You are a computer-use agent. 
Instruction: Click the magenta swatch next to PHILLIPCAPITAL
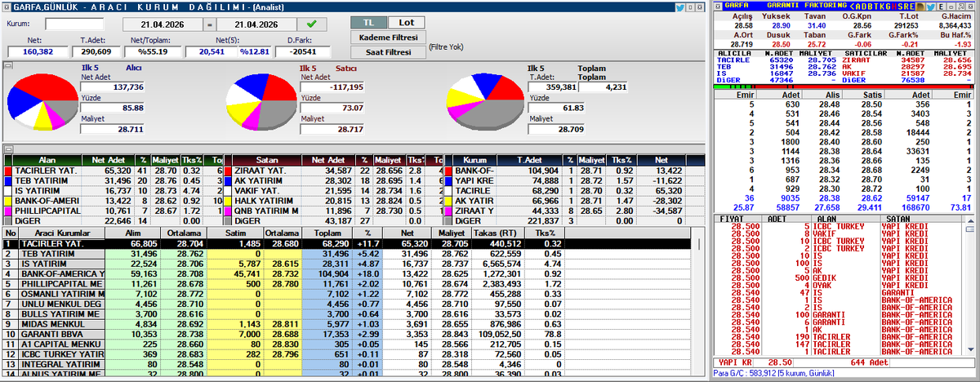[x=8, y=210]
